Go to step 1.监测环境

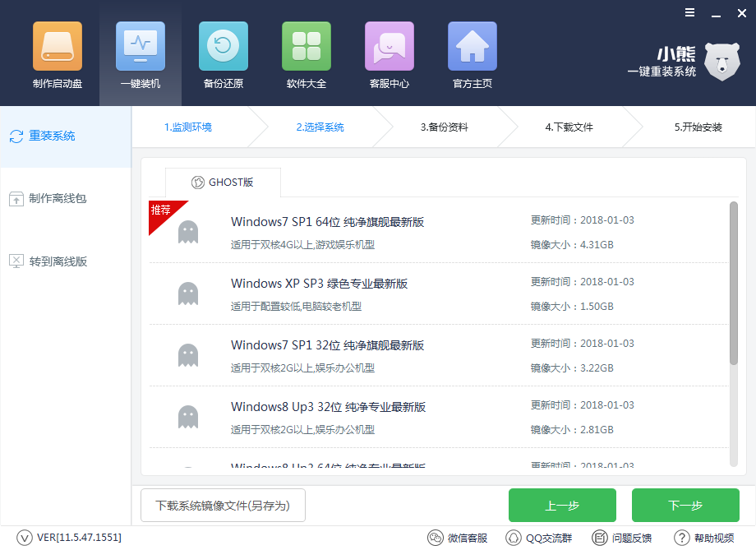[188, 127]
